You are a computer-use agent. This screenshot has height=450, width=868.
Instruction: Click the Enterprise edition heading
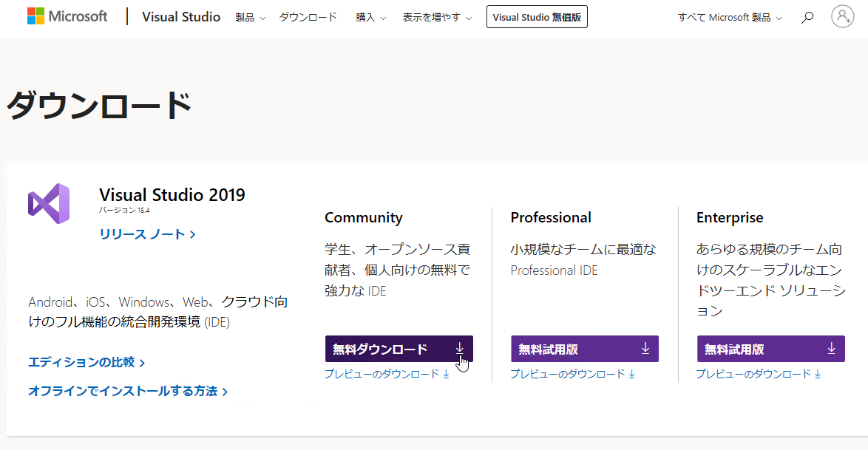point(730,217)
